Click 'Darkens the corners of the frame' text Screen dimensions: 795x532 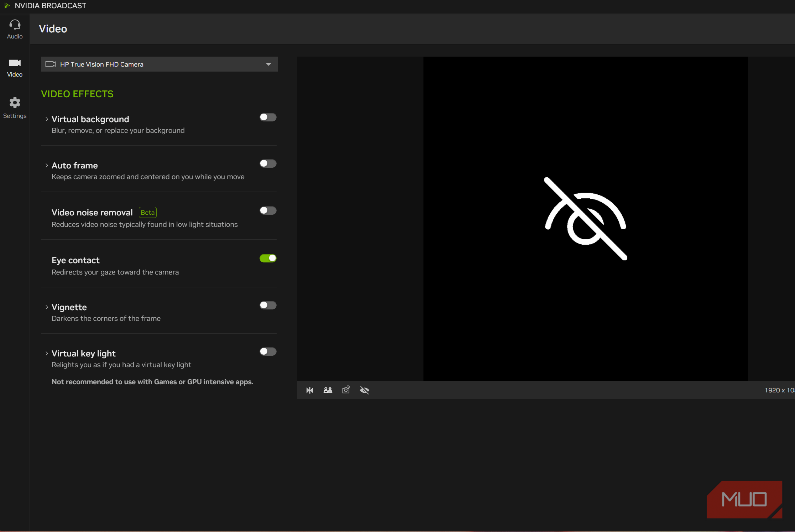(x=106, y=318)
